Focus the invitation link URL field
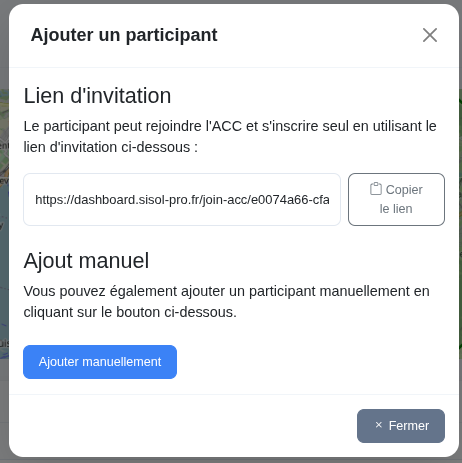Viewport: 462px width, 463px height. click(182, 199)
